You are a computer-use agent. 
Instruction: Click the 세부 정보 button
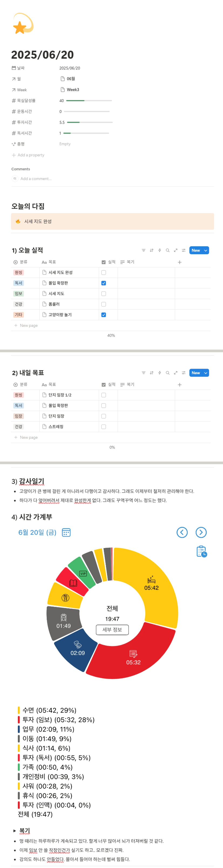pos(112,629)
